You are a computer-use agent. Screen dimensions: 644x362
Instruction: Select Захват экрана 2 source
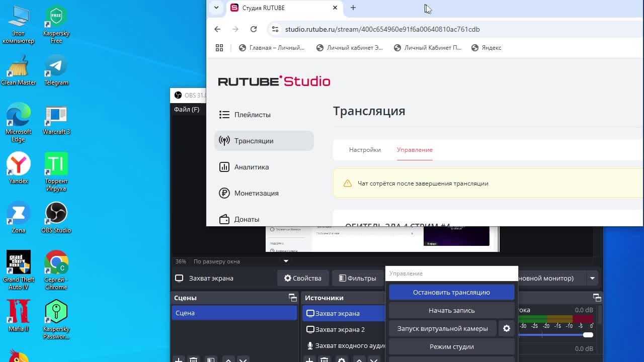pyautogui.click(x=344, y=329)
